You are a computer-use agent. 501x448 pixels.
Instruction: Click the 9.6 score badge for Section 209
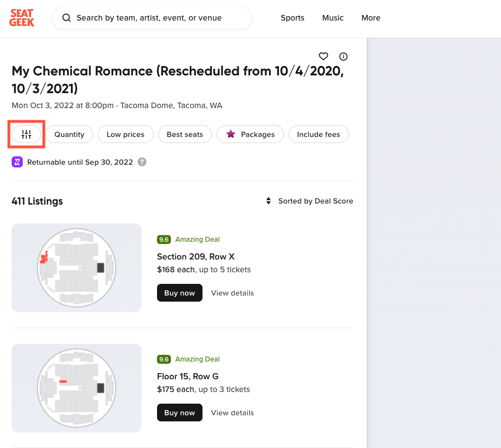164,240
